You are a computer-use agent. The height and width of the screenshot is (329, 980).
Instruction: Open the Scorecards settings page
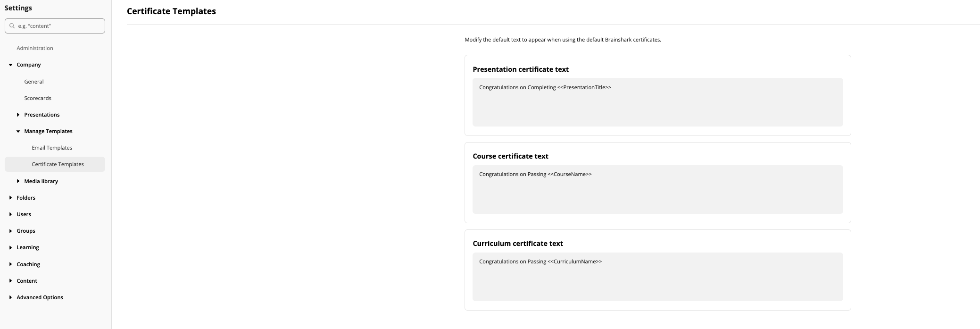pos(38,98)
